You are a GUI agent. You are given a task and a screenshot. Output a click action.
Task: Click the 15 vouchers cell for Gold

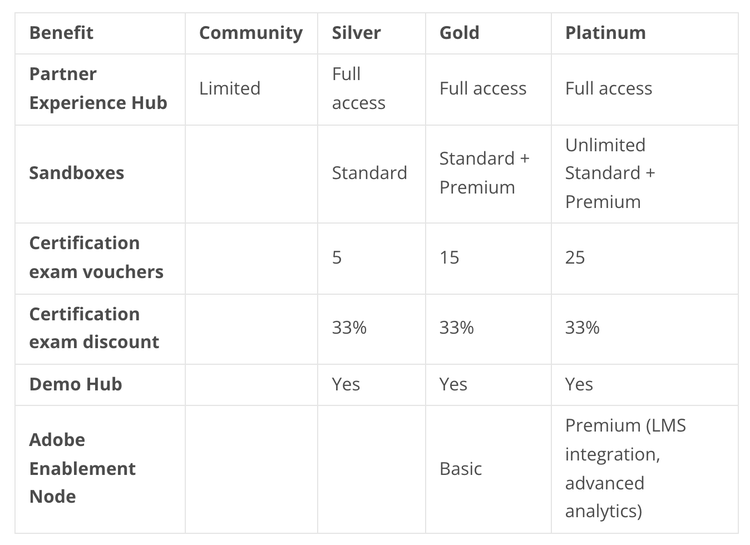pos(449,258)
